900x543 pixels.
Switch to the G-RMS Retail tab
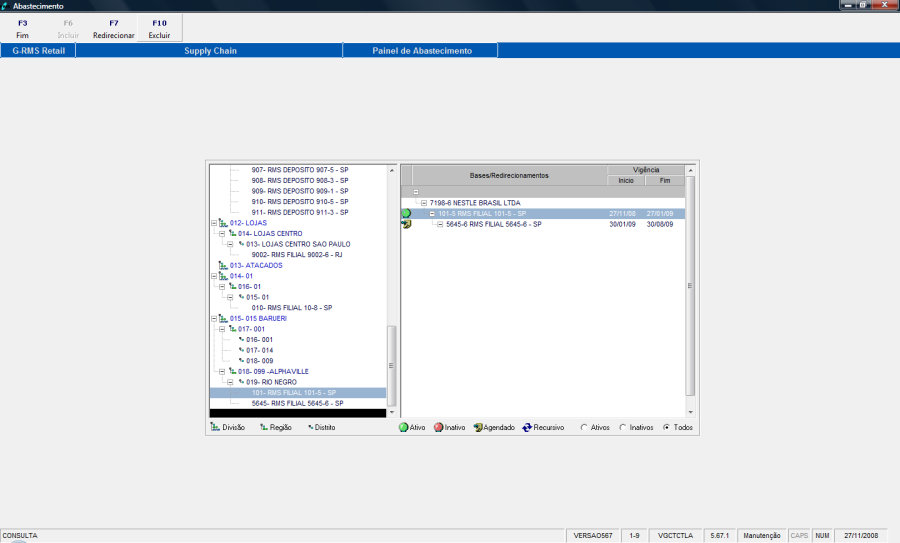click(x=38, y=50)
